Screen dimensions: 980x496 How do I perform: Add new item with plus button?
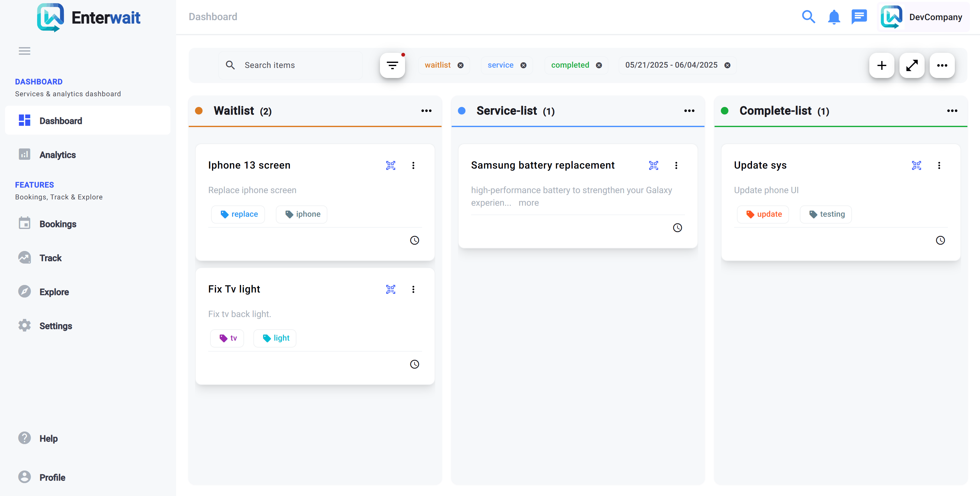click(882, 65)
